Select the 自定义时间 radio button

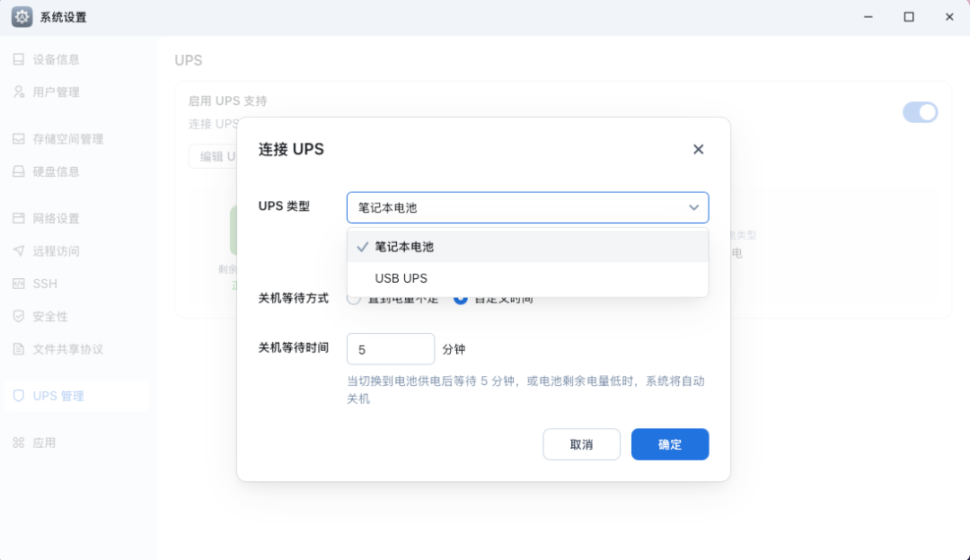[x=460, y=301]
